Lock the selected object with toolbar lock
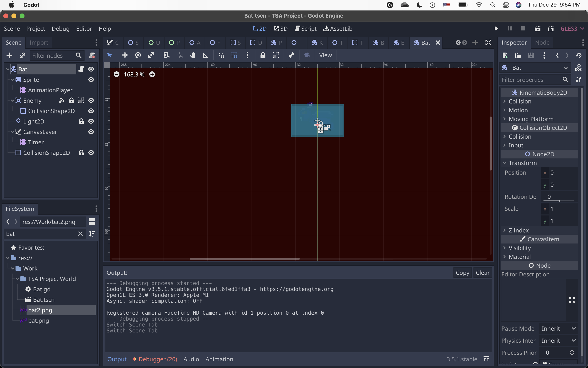This screenshot has height=368, width=588. [x=263, y=55]
